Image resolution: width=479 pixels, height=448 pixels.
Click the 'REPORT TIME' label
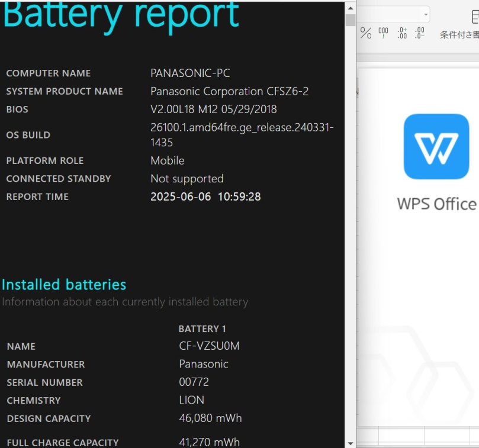pyautogui.click(x=37, y=196)
